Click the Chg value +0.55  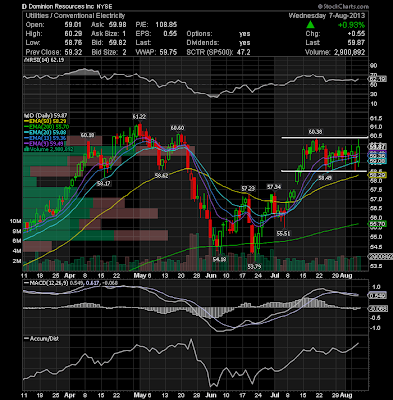(x=356, y=34)
